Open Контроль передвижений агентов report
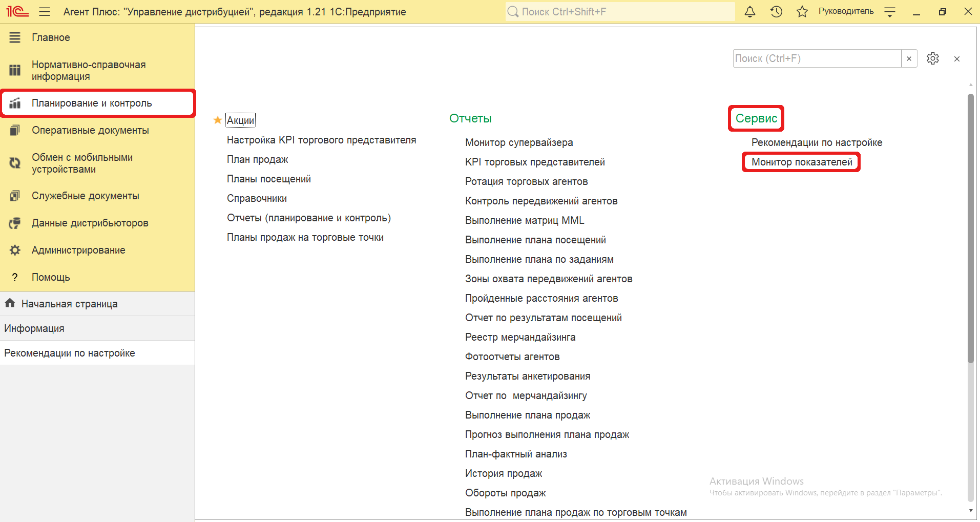The image size is (980, 522). coord(541,201)
